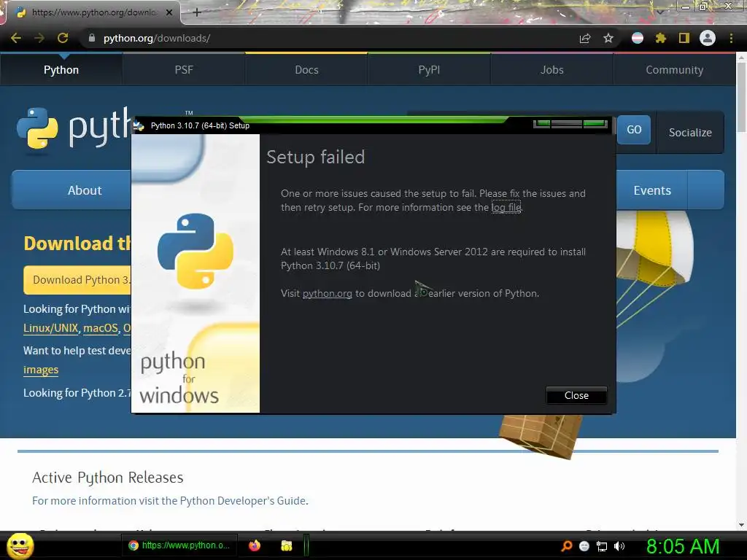
Task: Open the Jobs navigation tab
Action: tap(551, 69)
